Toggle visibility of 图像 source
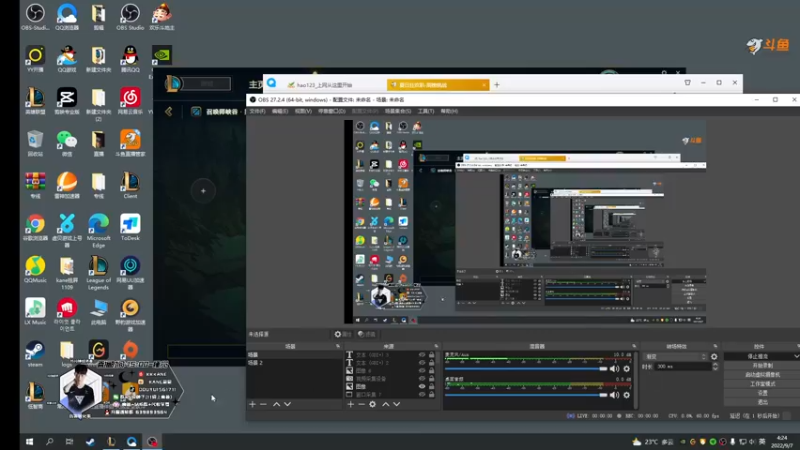800x450 pixels. tap(422, 386)
